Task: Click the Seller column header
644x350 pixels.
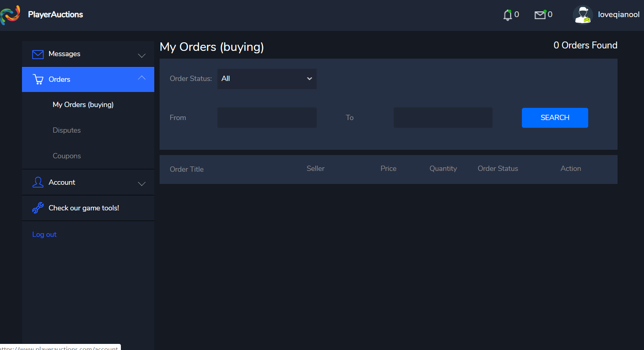Action: [x=315, y=168]
